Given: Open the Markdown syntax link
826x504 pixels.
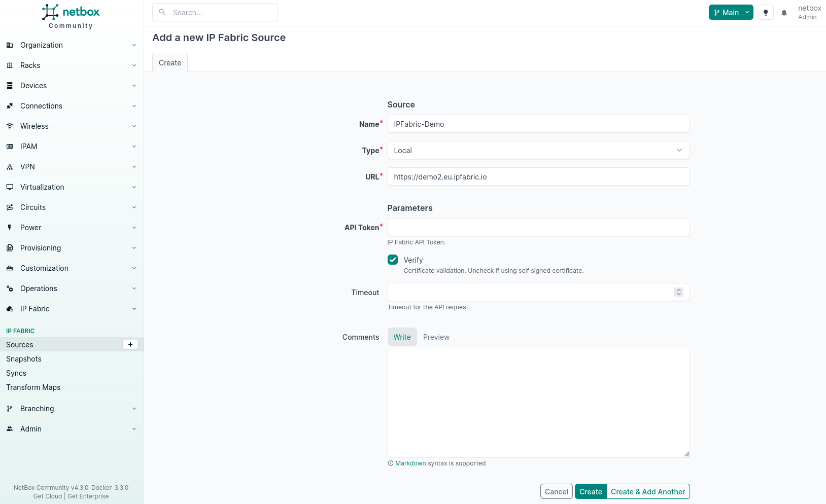Looking at the screenshot, I should [410, 463].
